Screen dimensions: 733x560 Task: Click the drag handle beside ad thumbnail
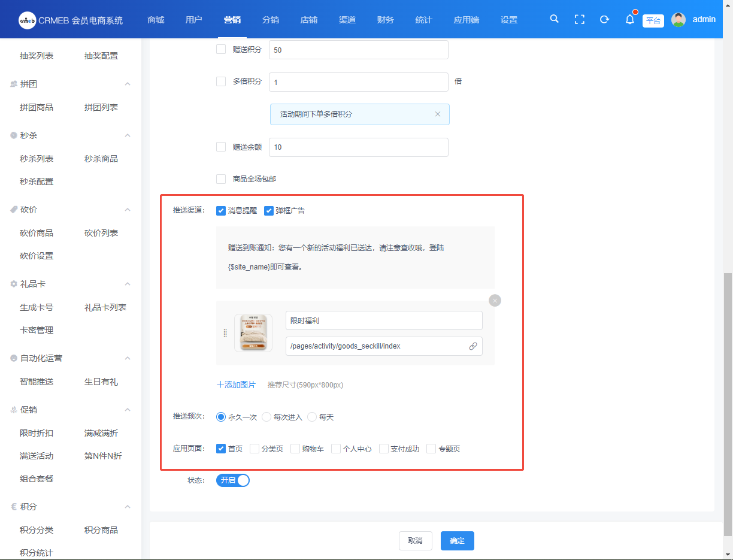coord(225,333)
